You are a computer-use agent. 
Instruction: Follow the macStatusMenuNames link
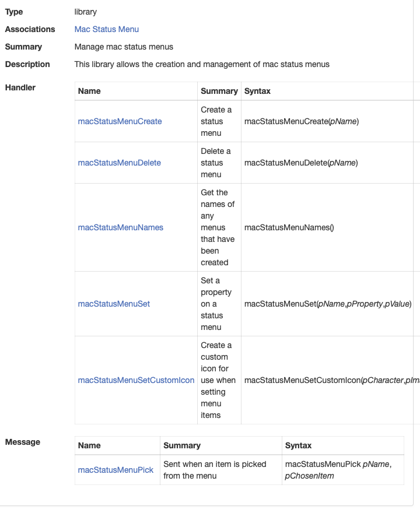(x=120, y=227)
